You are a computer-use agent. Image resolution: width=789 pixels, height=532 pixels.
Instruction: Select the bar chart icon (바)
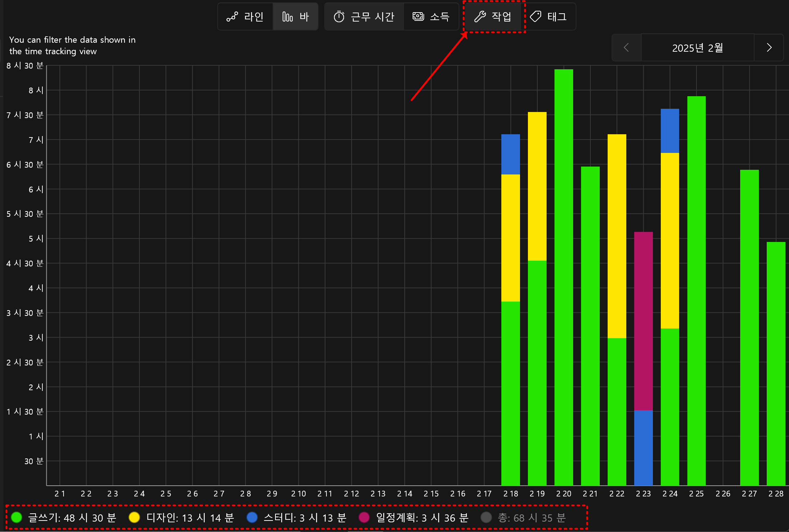[x=287, y=17]
